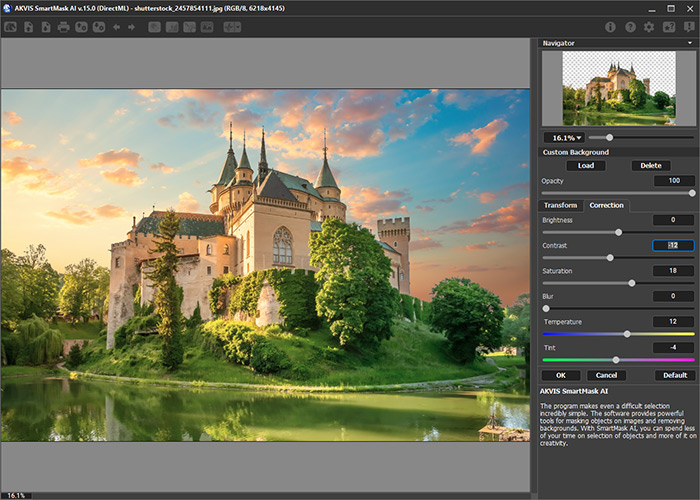Screen dimensions: 700x500
Task: Click the Home Page icon in the toolbar
Action: coord(9,27)
